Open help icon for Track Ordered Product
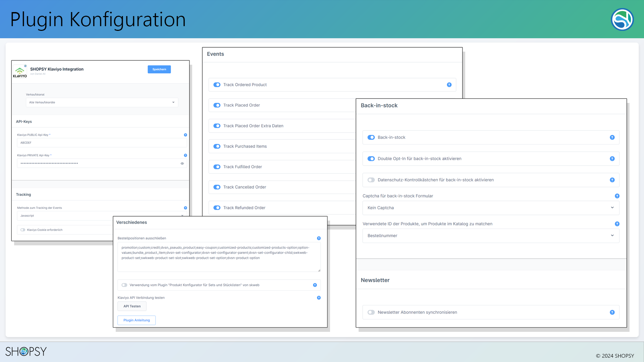The height and width of the screenshot is (362, 644). pyautogui.click(x=449, y=85)
